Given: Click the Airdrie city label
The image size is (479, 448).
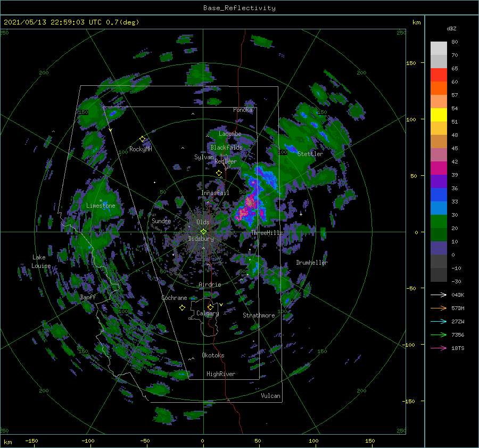Looking at the screenshot, I should pyautogui.click(x=210, y=284).
